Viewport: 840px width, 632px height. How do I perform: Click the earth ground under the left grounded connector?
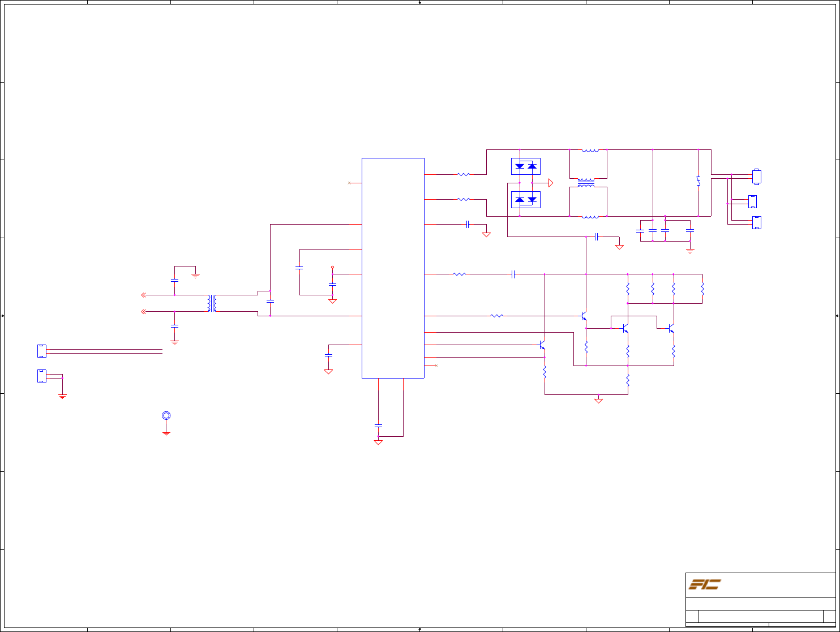click(62, 396)
